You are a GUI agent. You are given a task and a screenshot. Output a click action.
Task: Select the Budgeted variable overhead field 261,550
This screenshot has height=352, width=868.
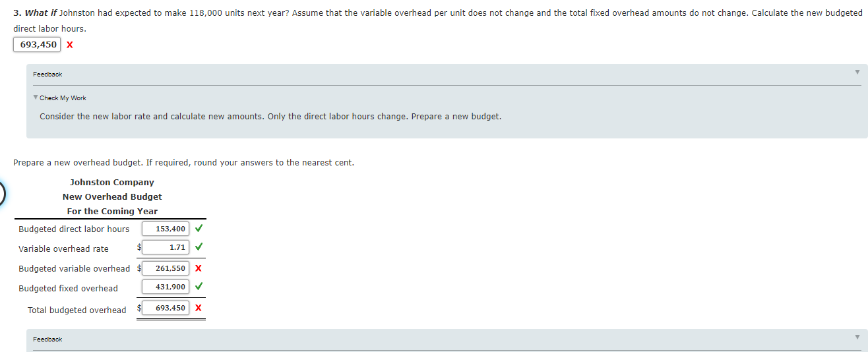[x=166, y=268]
